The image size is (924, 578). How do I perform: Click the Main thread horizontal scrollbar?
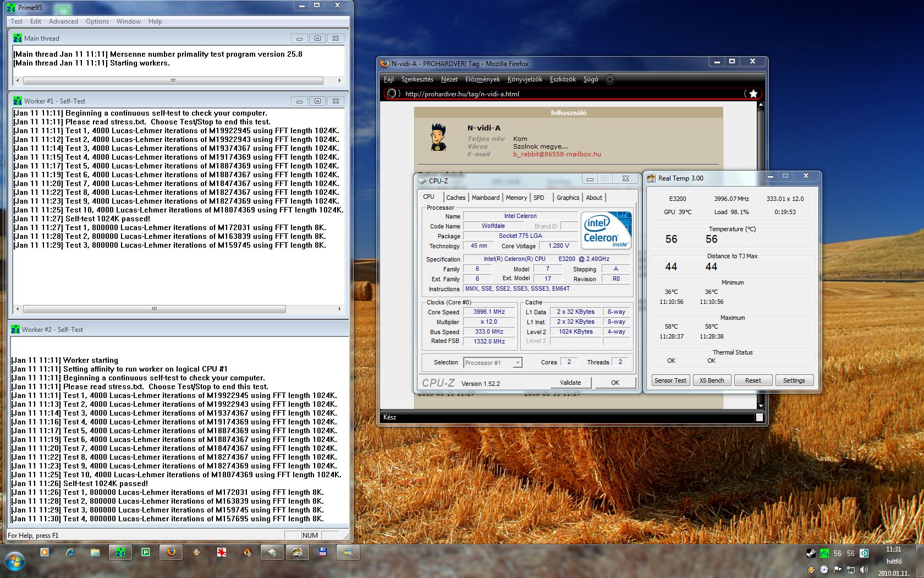point(178,80)
